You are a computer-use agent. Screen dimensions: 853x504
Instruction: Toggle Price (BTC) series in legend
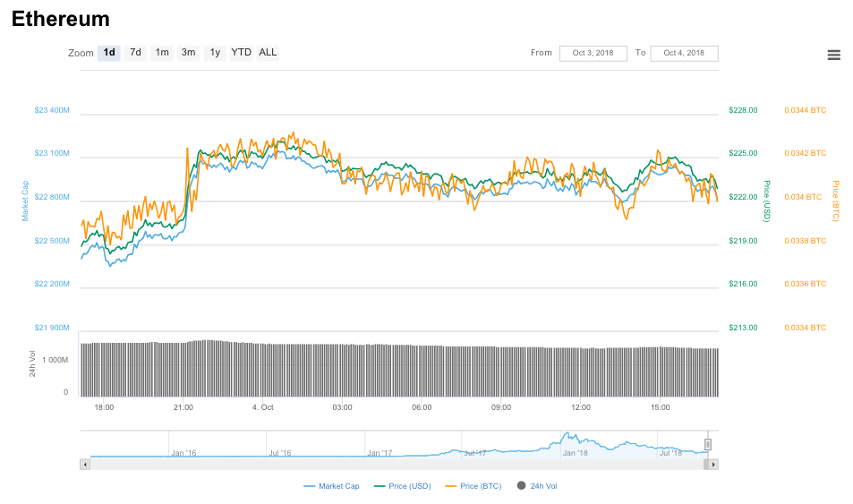coord(473,486)
